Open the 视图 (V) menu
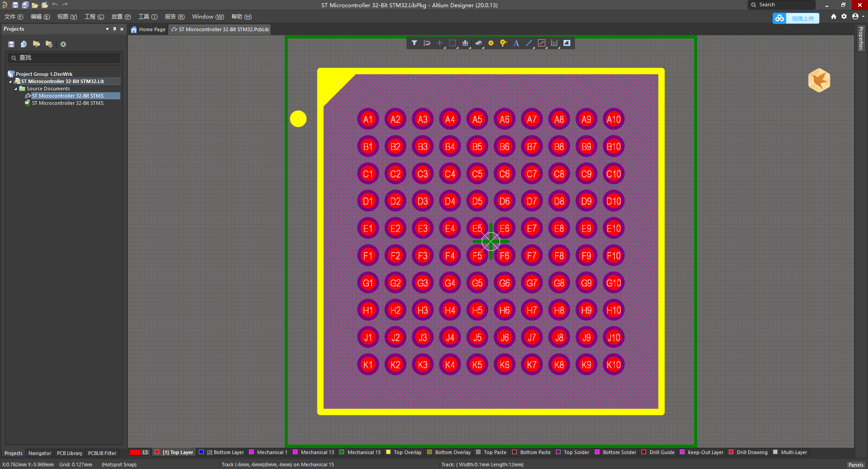This screenshot has width=868, height=469. tap(67, 17)
